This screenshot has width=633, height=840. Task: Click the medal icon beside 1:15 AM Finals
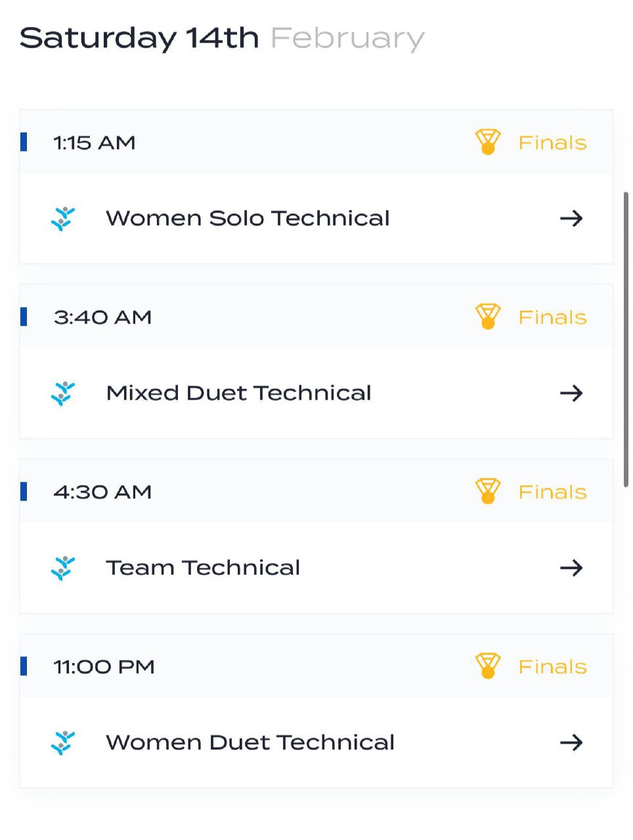click(487, 142)
